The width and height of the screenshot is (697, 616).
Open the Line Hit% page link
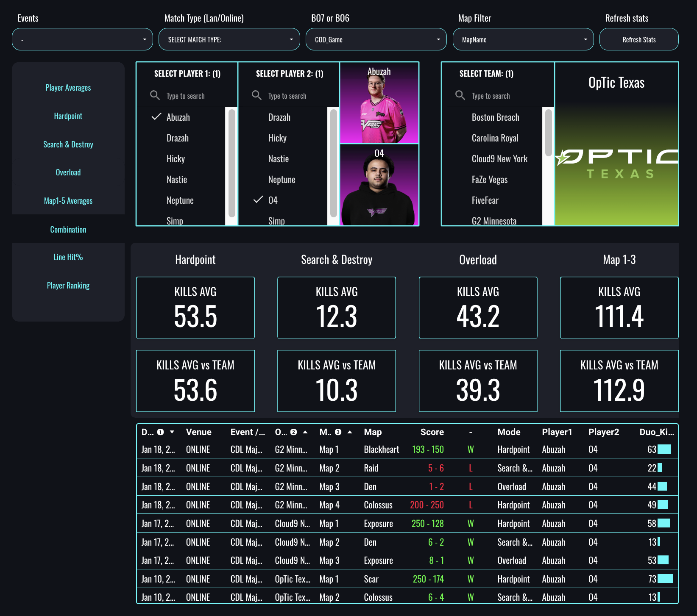point(68,257)
